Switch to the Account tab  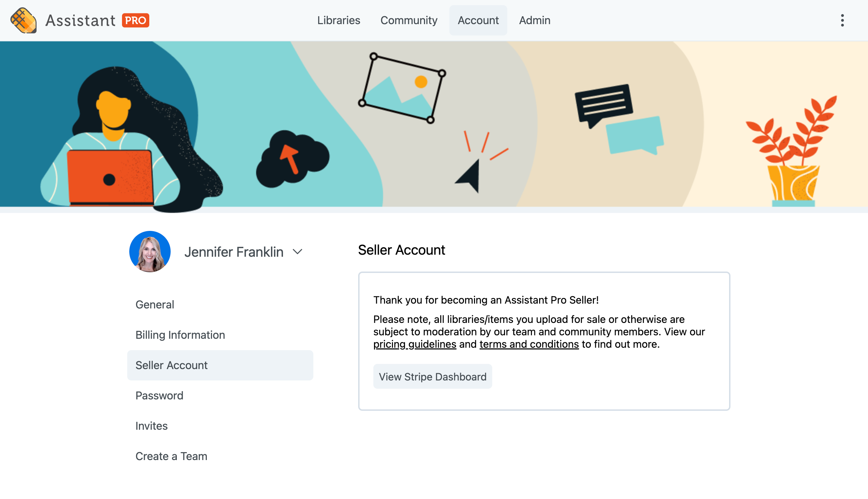[x=477, y=20]
